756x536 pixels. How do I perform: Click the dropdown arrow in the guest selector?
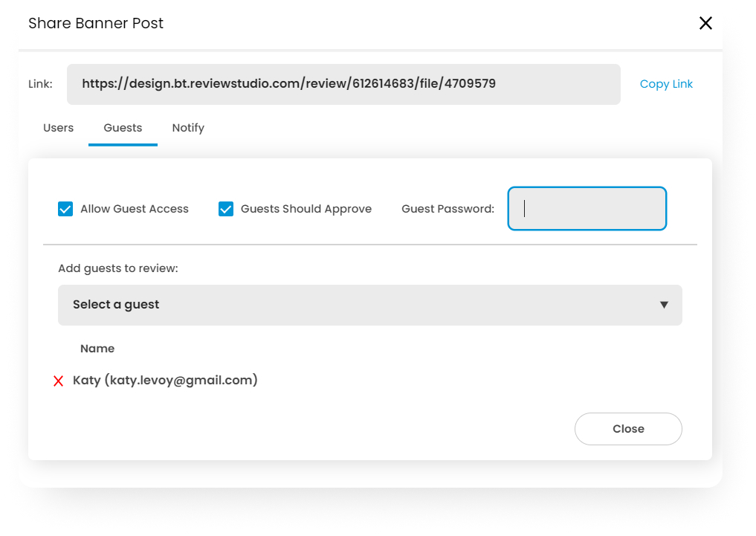point(664,305)
